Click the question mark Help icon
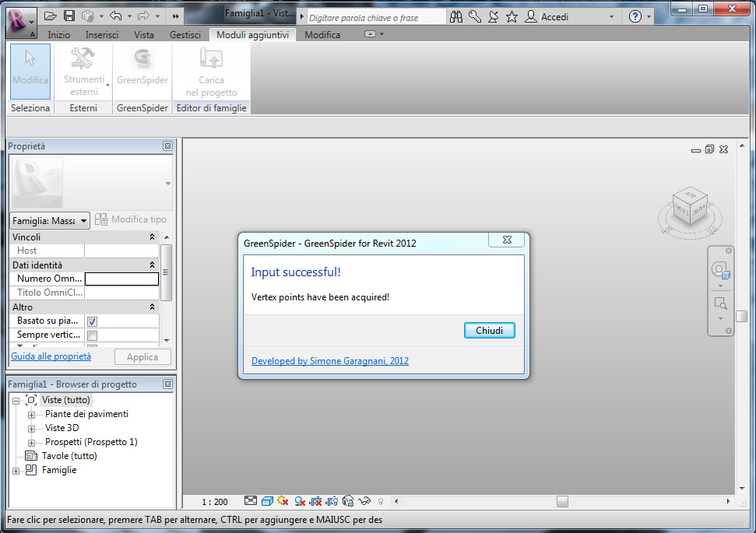 coord(635,17)
